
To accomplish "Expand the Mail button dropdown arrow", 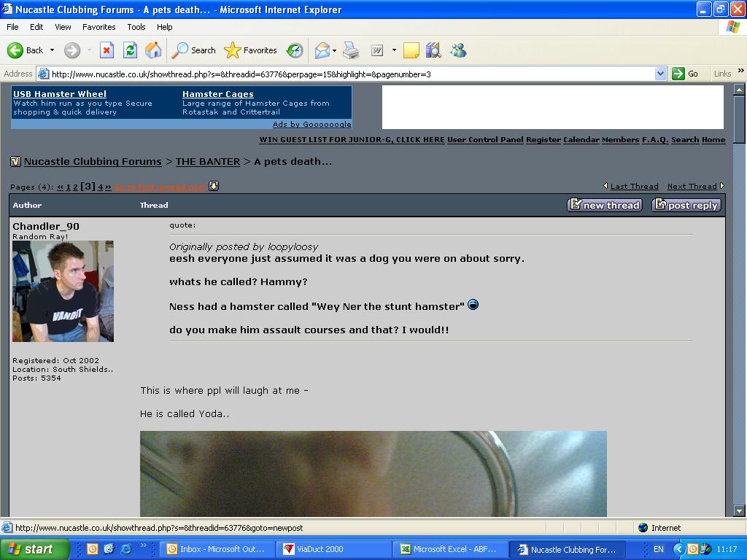I will coord(334,50).
